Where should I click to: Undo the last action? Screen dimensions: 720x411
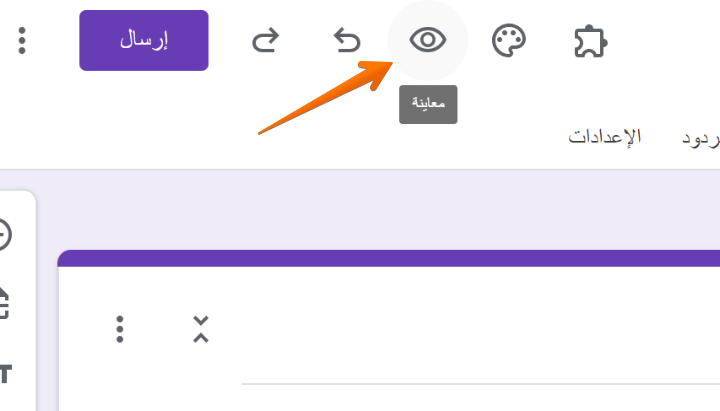coord(346,40)
